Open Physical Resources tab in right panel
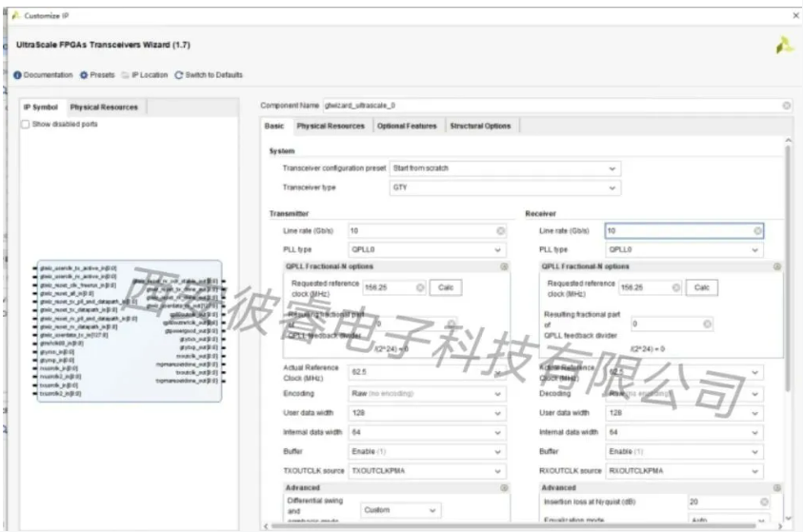 331,126
